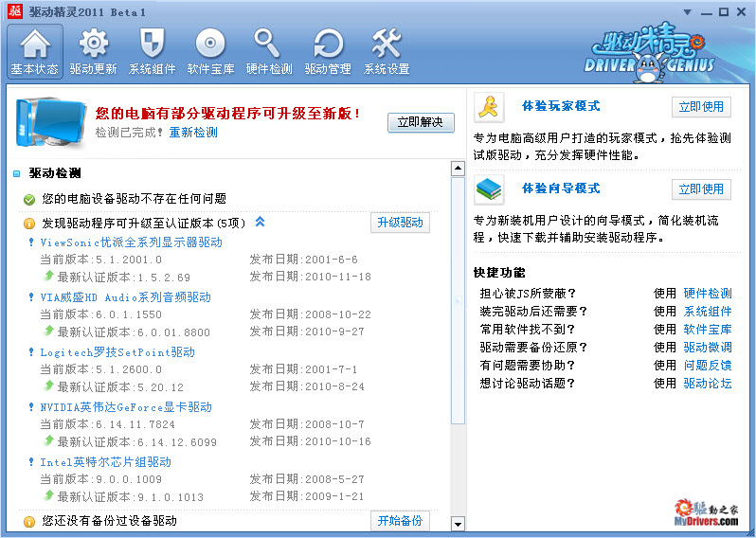Minimize the 驱动精灵 window

707,12
